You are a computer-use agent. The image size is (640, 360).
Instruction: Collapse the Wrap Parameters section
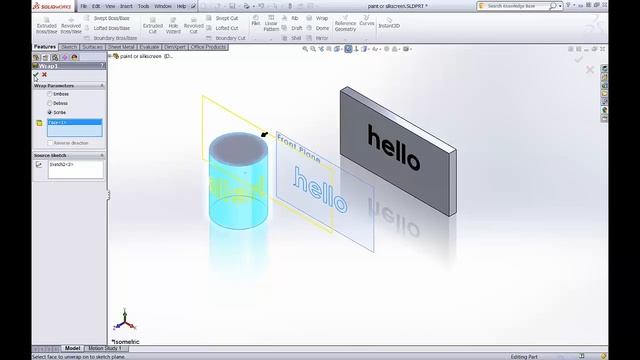pos(102,86)
